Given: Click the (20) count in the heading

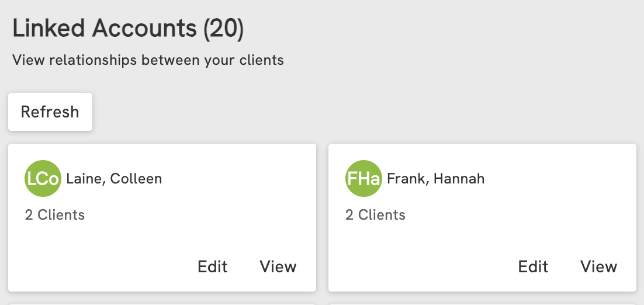Looking at the screenshot, I should coord(223,29).
